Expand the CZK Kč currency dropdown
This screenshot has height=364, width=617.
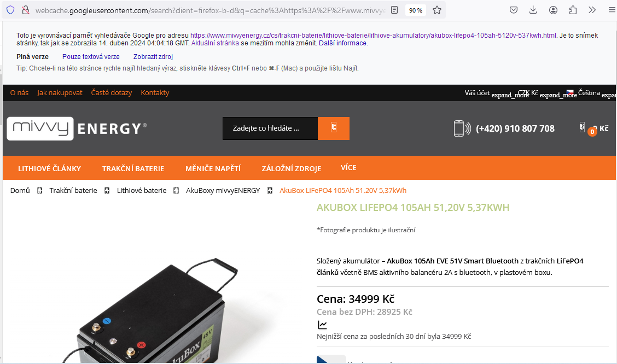pos(548,93)
